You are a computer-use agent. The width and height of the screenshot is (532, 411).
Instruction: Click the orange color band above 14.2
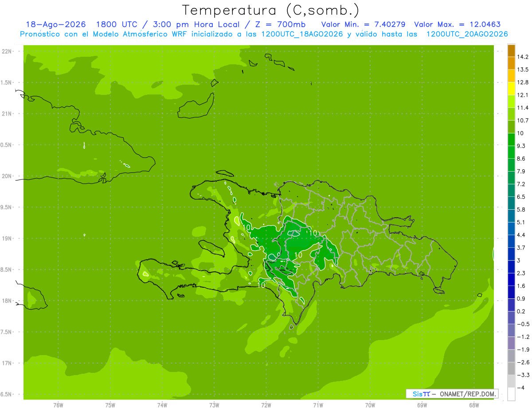point(511,51)
